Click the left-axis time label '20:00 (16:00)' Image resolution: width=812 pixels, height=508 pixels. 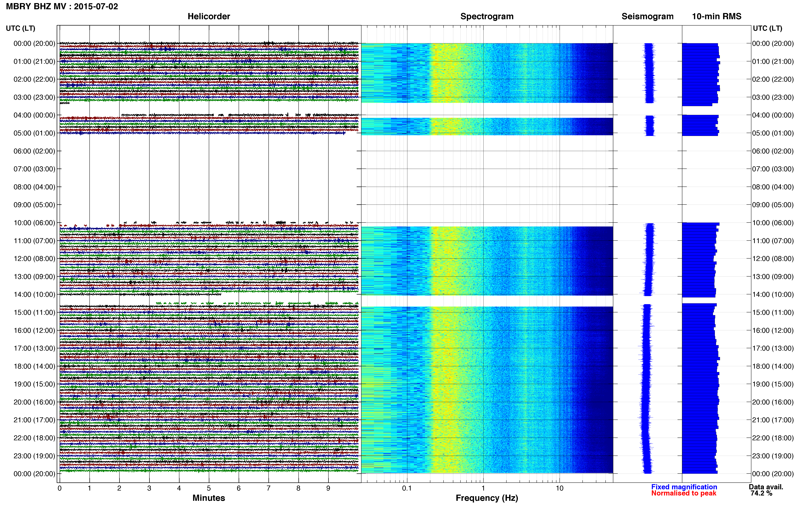(x=34, y=402)
